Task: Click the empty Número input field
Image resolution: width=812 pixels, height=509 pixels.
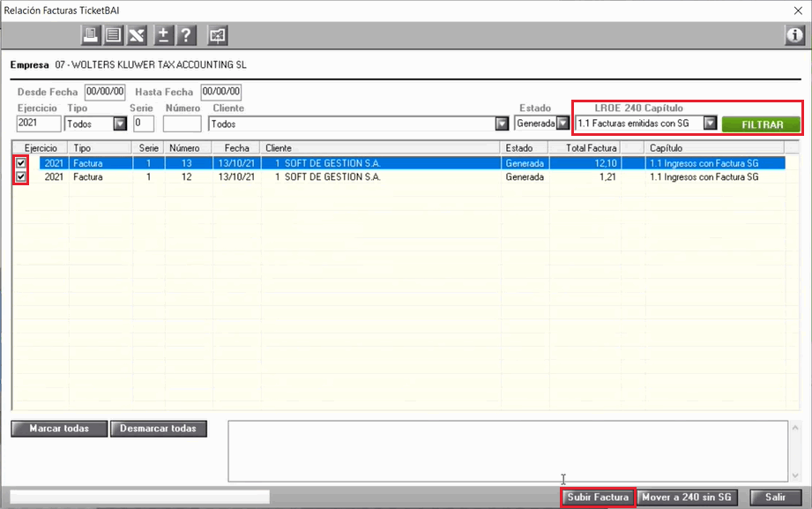Action: click(x=183, y=124)
